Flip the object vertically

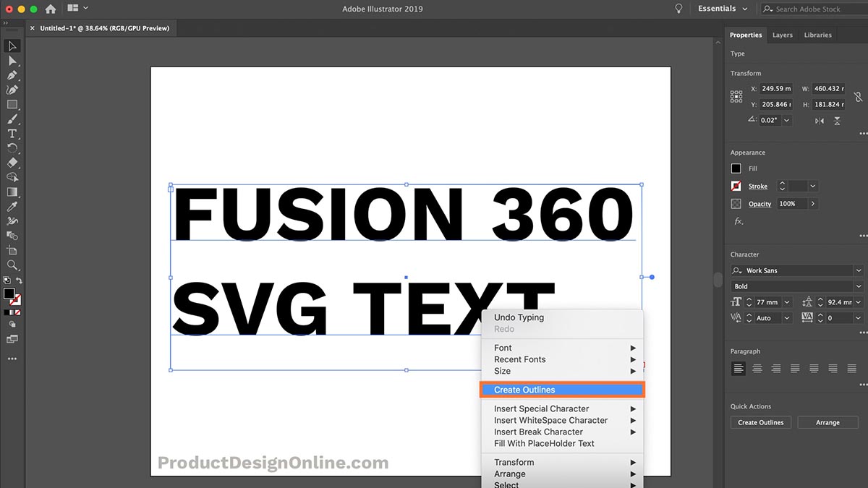837,121
